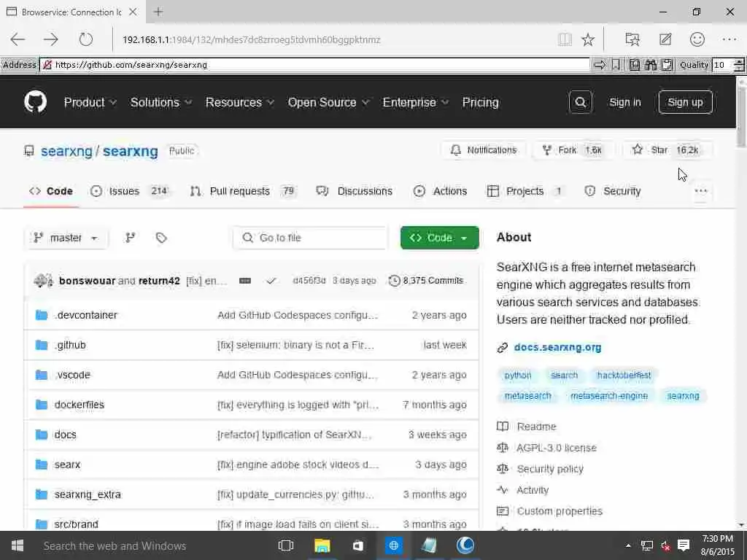747x560 pixels.
Task: Open the Store from the taskbar
Action: coord(357,545)
